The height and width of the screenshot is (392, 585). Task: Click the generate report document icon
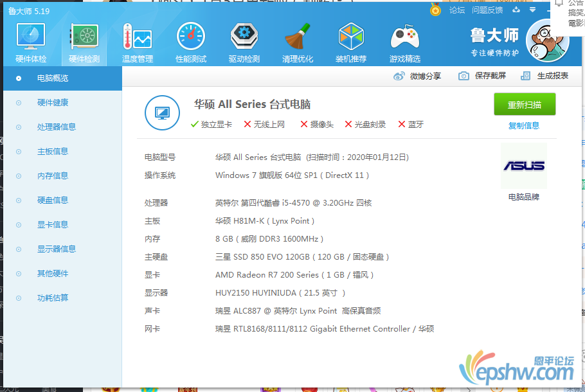[x=525, y=76]
